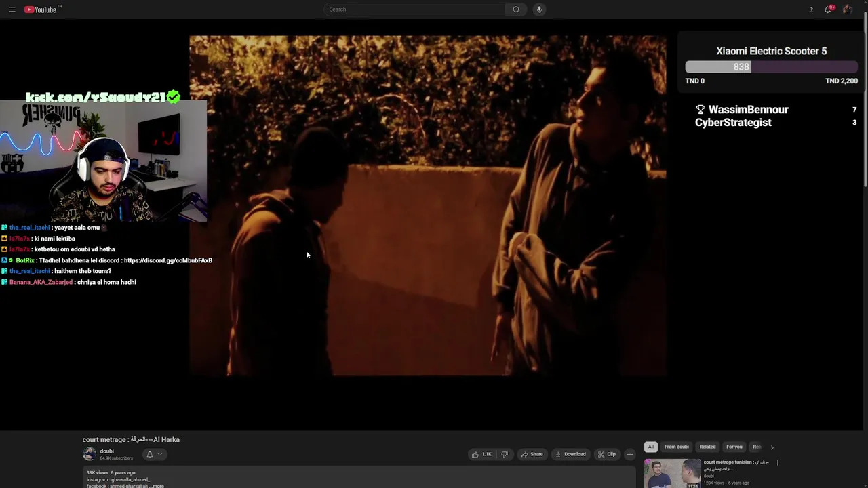Image resolution: width=868 pixels, height=488 pixels.
Task: Click video title court metrage Al Harka
Action: pos(131,439)
